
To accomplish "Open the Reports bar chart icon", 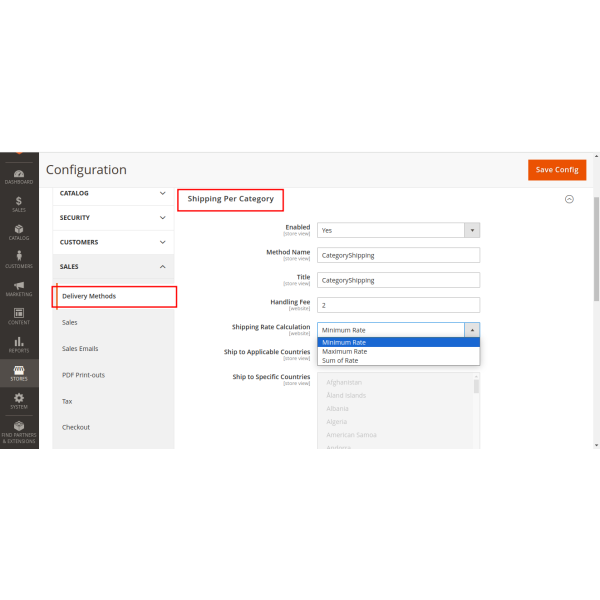I will tap(19, 343).
